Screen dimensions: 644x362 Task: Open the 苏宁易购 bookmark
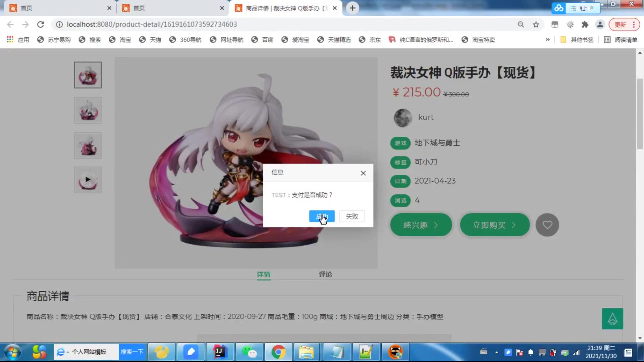coord(54,40)
